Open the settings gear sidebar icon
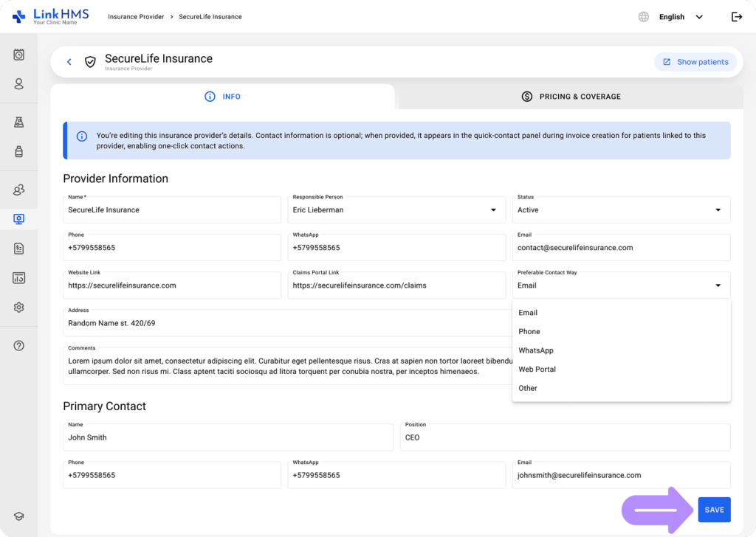 pyautogui.click(x=18, y=308)
